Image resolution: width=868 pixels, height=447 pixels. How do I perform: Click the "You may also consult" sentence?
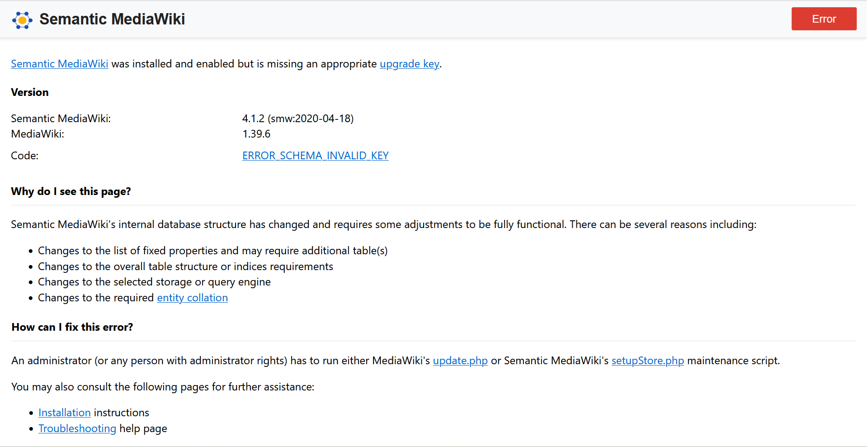[x=163, y=387]
